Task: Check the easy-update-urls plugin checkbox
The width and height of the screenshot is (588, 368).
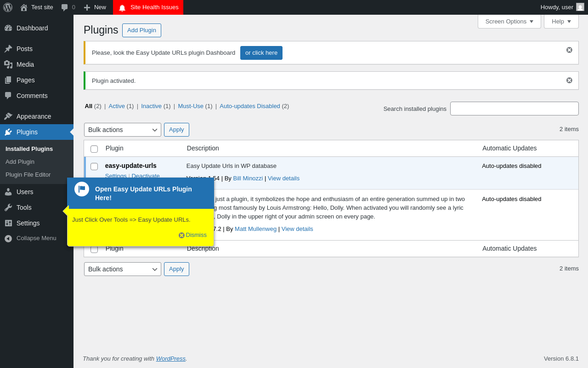Action: click(x=94, y=167)
